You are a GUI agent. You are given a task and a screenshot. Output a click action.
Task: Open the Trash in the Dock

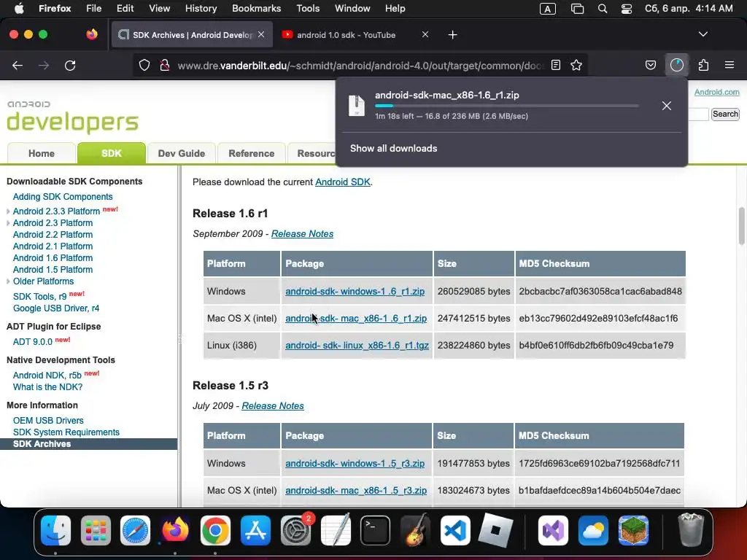pyautogui.click(x=690, y=530)
